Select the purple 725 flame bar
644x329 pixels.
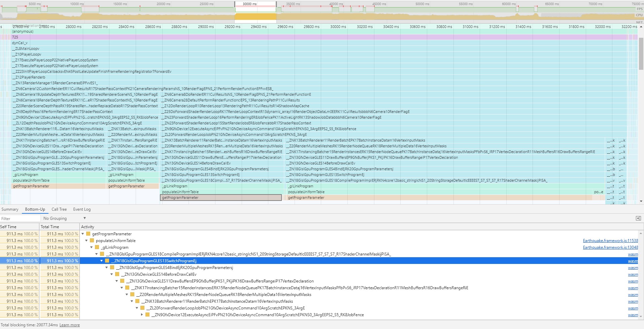319,37
